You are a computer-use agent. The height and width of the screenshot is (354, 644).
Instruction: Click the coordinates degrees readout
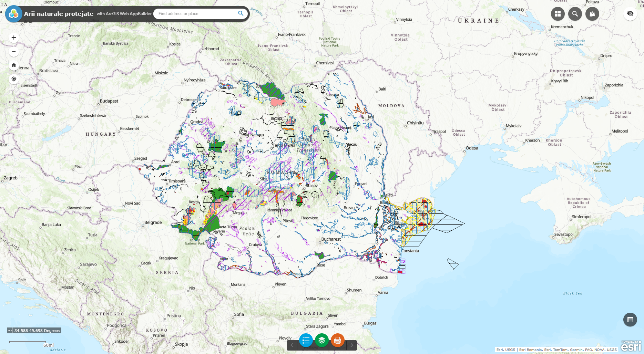coord(37,331)
